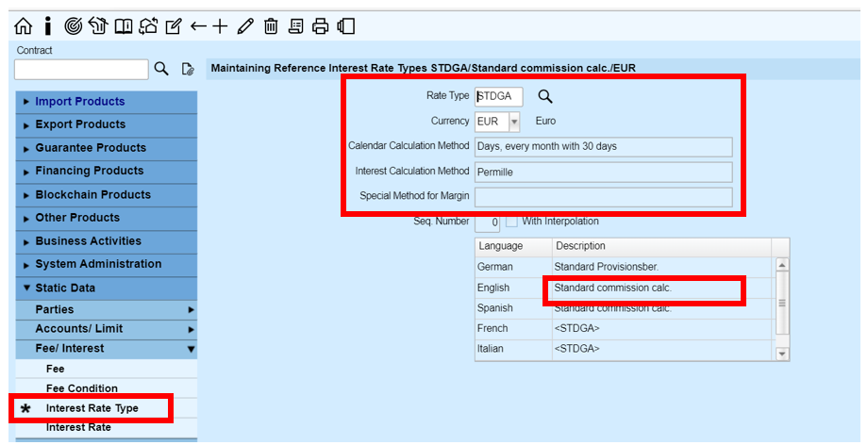Viewport: 868px width, 445px height.
Task: Click the Contract input field
Action: (81, 69)
